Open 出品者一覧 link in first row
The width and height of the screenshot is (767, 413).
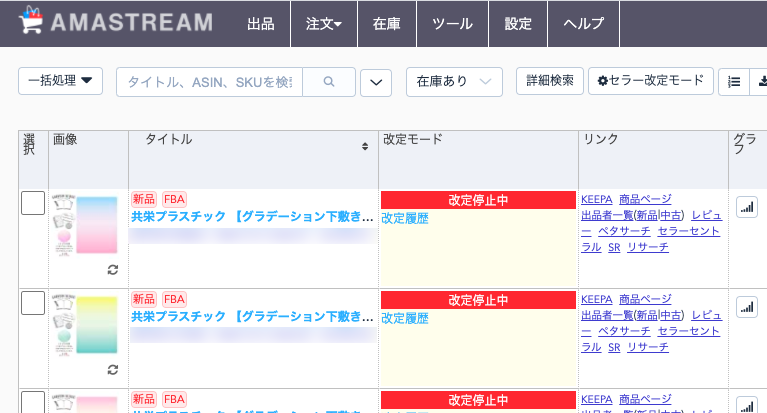pos(607,215)
